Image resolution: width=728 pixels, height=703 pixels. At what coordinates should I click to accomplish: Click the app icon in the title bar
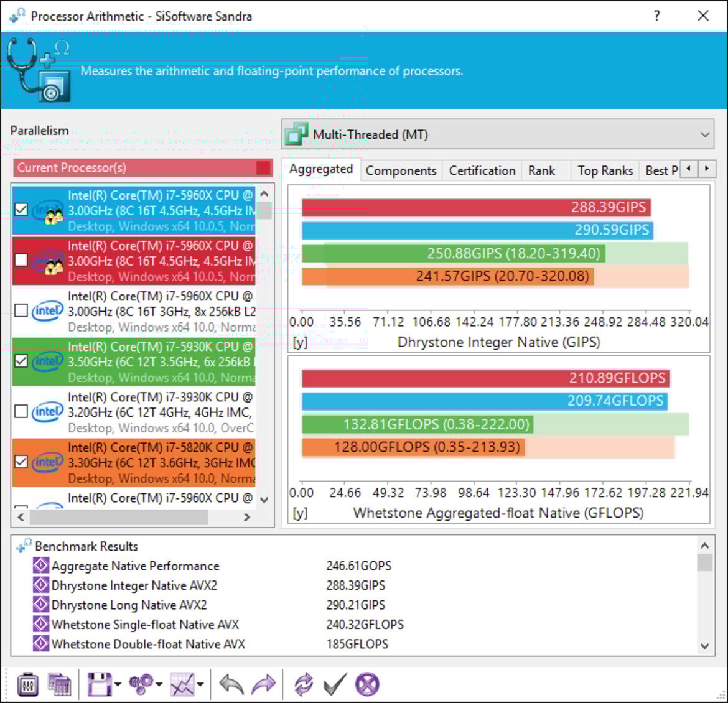tap(17, 16)
